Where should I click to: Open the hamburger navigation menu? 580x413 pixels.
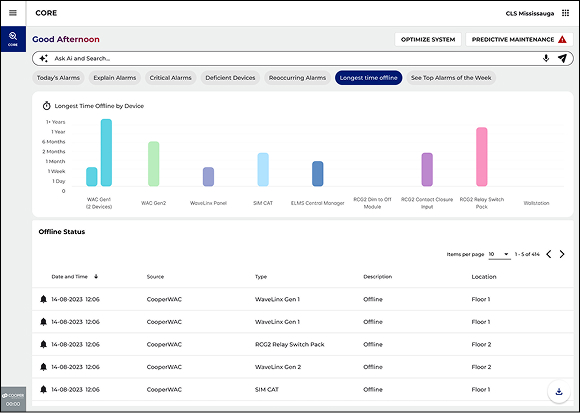pyautogui.click(x=13, y=13)
